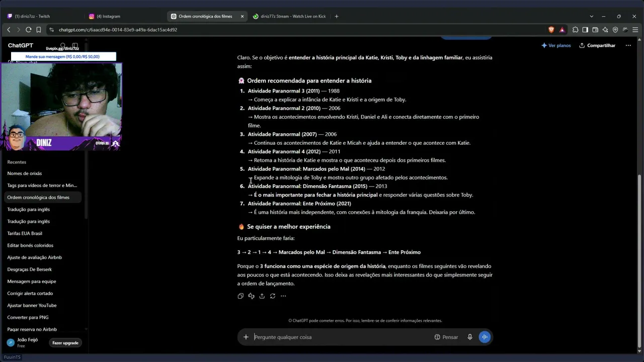The width and height of the screenshot is (644, 362).
Task: Launch voice mode with blue waveform button
Action: (x=485, y=337)
